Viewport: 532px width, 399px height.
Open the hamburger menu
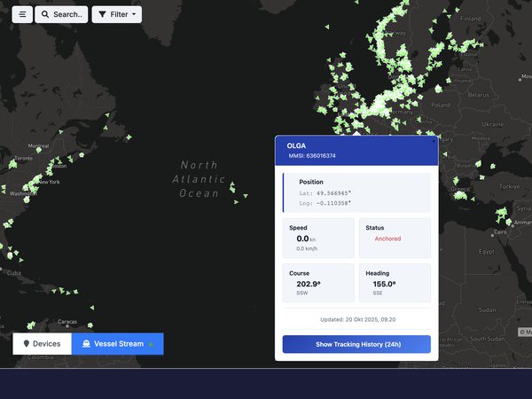coord(22,14)
